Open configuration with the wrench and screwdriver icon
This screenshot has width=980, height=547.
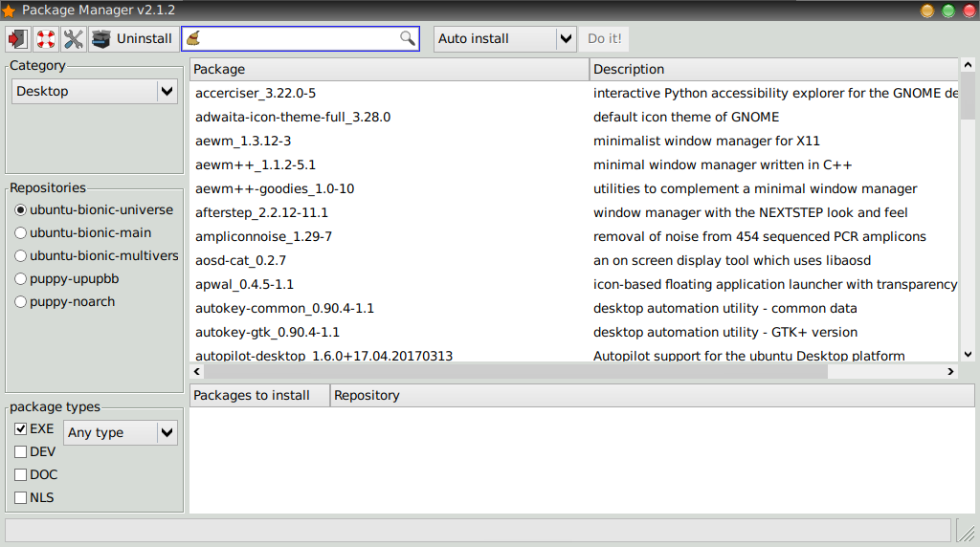(x=73, y=38)
